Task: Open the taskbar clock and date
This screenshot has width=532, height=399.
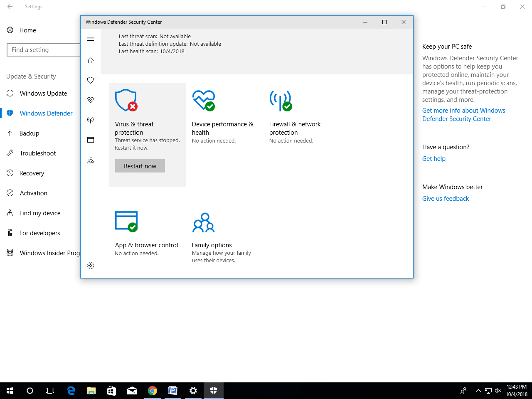Action: click(517, 391)
